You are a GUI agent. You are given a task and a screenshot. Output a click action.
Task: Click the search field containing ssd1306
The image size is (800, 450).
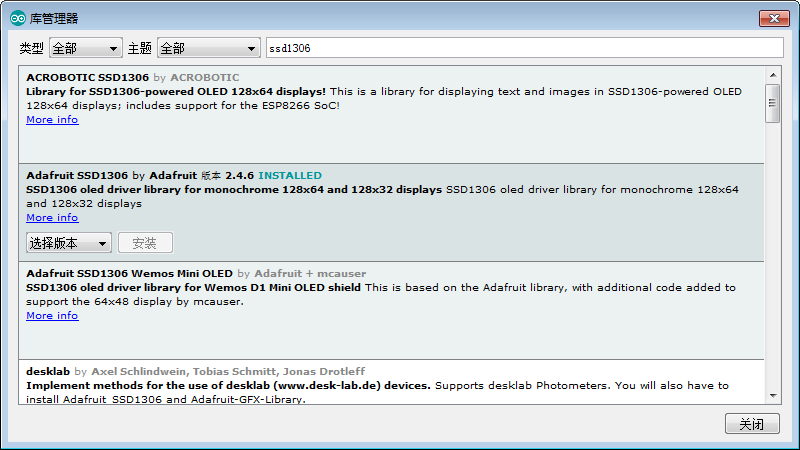coord(524,48)
